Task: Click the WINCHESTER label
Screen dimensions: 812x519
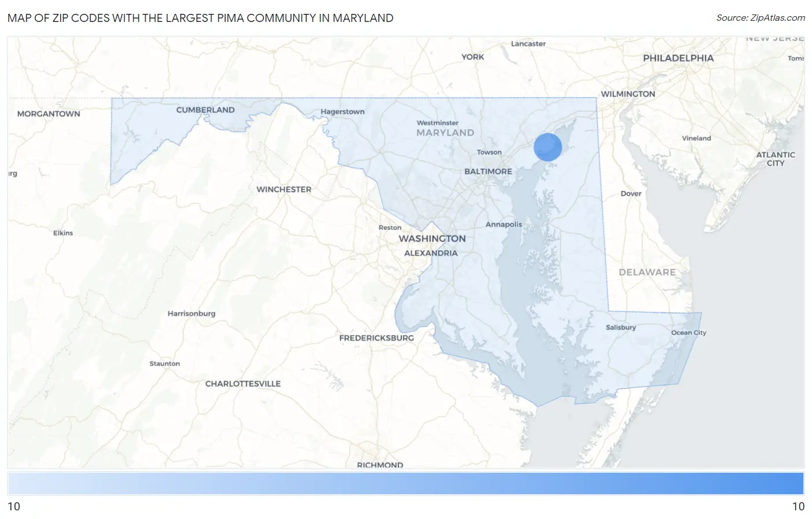Action: point(284,189)
